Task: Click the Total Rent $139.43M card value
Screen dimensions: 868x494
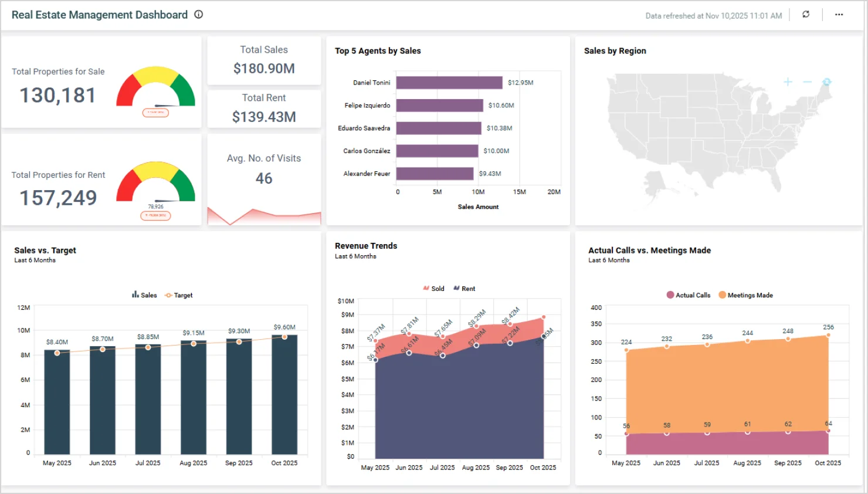Action: pyautogui.click(x=264, y=117)
